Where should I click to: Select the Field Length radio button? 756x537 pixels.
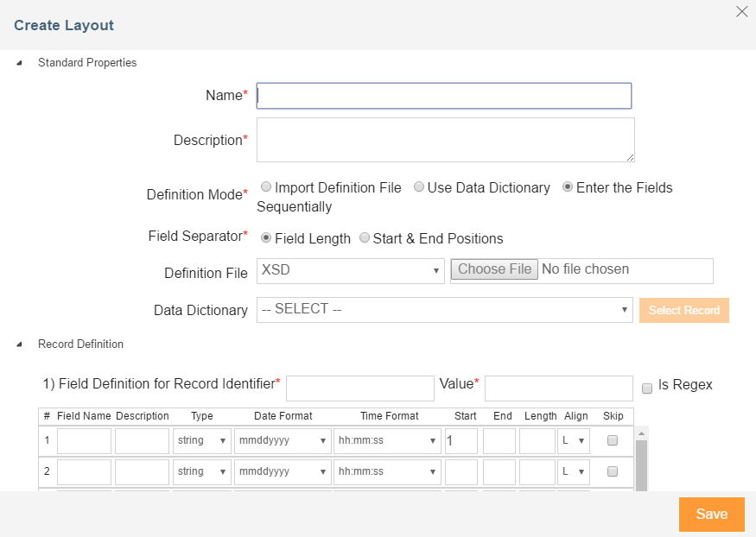[x=266, y=238]
